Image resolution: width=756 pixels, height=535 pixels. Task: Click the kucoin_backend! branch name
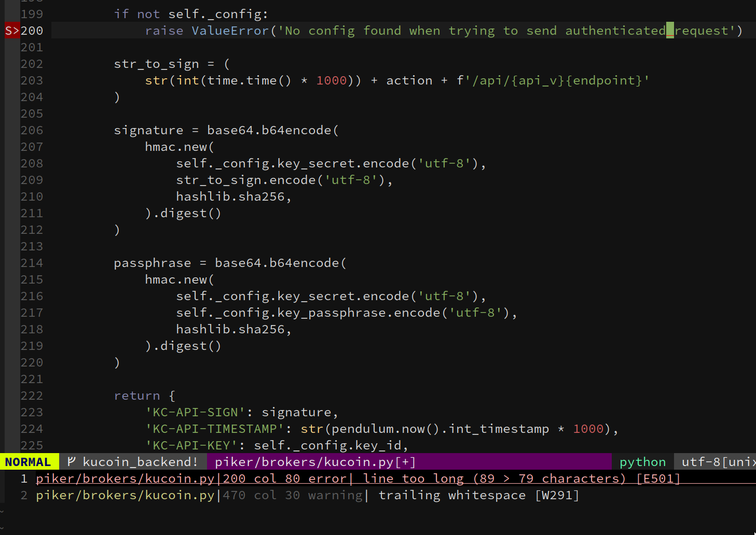pyautogui.click(x=140, y=461)
